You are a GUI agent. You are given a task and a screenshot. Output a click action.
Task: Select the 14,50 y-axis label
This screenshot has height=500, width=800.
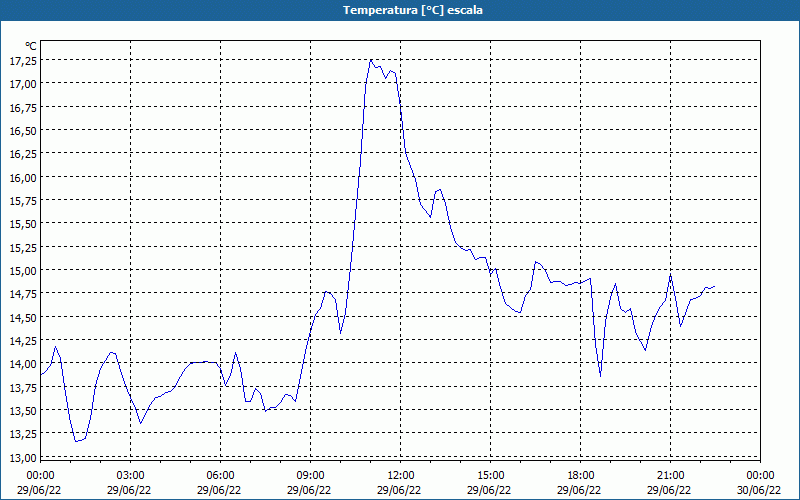click(x=23, y=317)
